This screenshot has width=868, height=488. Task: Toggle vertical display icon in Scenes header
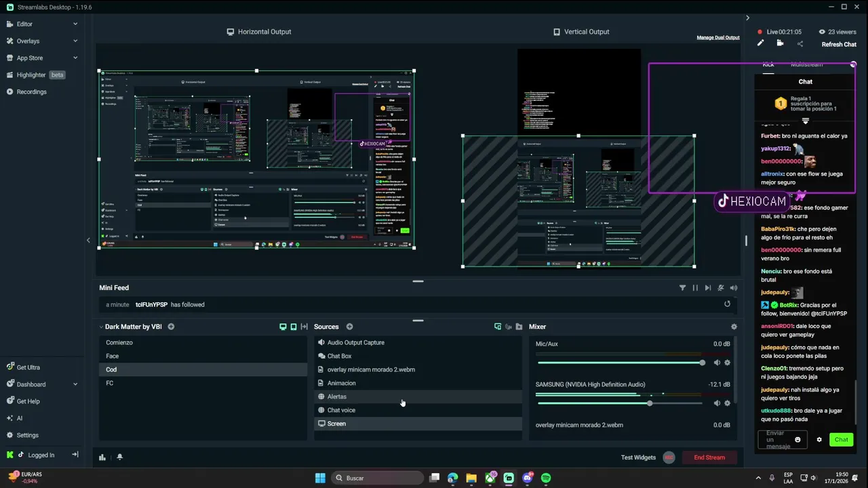294,327
